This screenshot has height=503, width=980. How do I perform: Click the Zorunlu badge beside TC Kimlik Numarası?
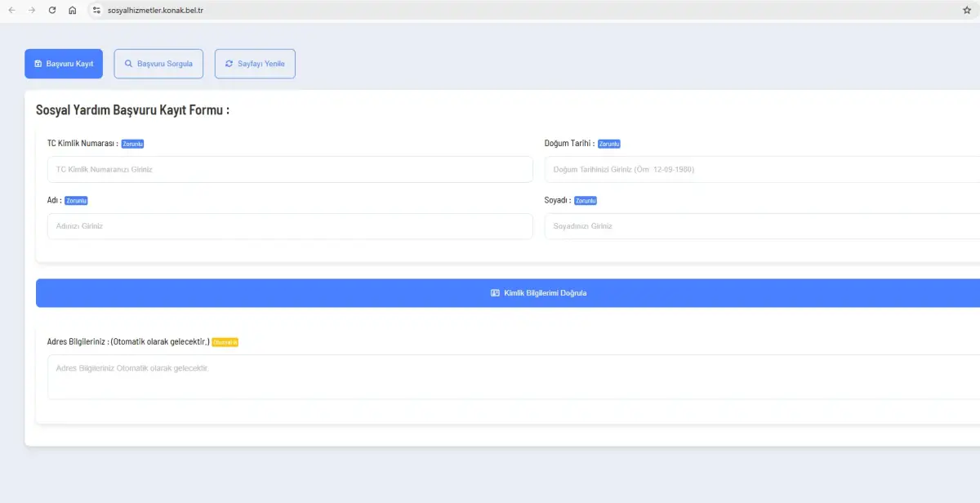point(132,144)
